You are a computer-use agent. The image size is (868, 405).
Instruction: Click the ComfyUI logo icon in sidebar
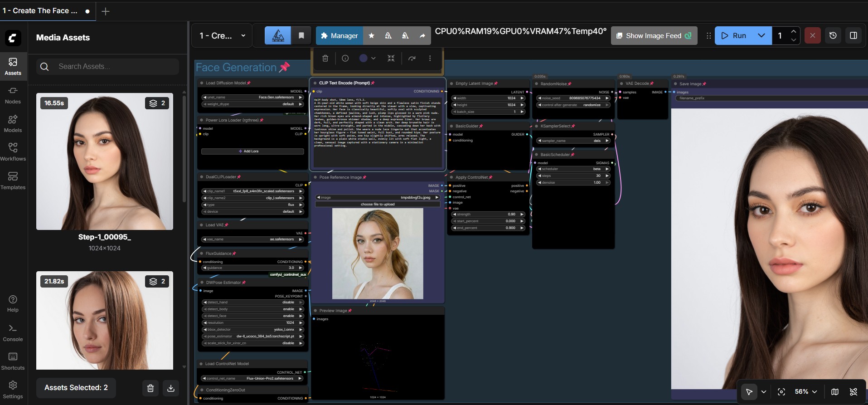(13, 38)
